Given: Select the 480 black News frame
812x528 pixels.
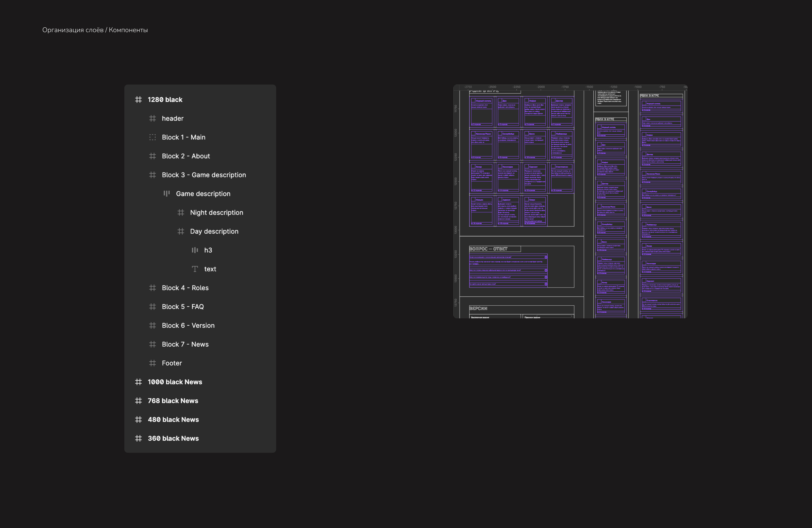Looking at the screenshot, I should click(x=173, y=419).
